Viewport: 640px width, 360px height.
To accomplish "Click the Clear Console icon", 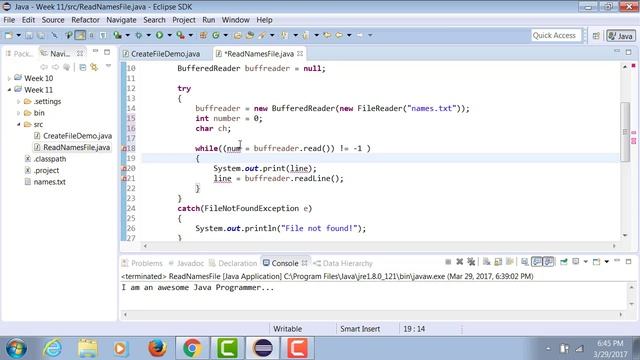I will coord(486,262).
